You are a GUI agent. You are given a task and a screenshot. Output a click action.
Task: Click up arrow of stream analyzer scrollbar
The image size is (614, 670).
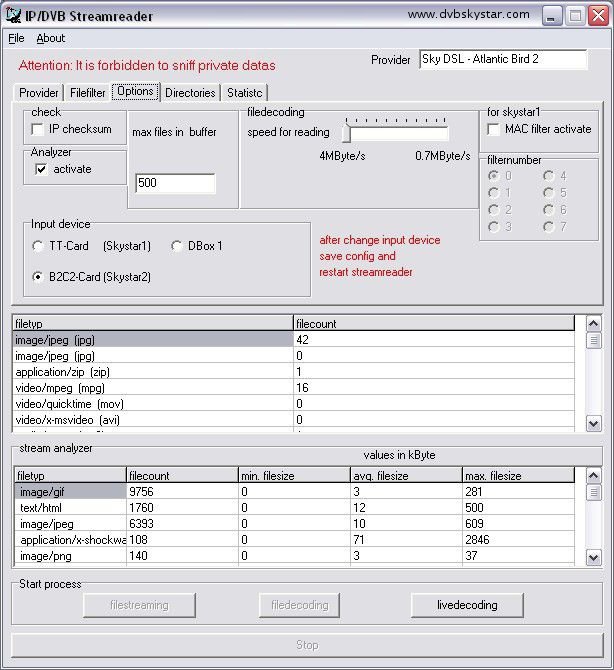click(x=593, y=476)
